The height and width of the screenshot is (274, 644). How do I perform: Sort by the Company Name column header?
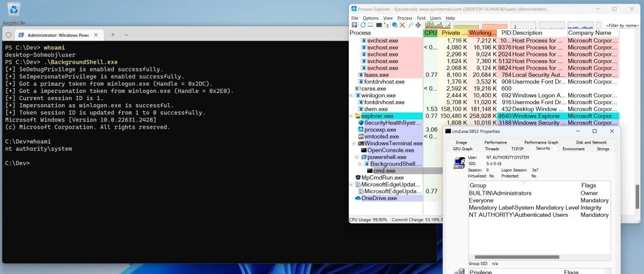point(593,33)
